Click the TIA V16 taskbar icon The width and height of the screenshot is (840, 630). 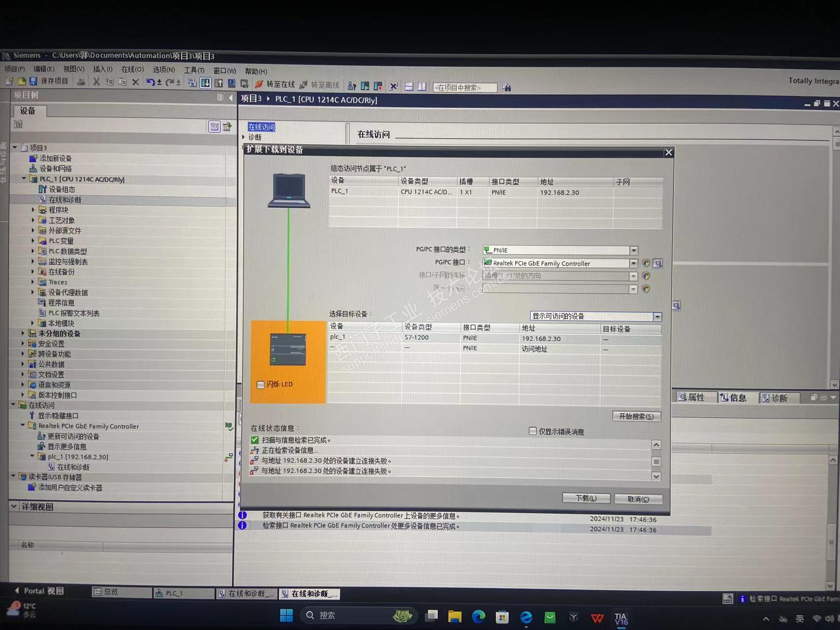[621, 618]
